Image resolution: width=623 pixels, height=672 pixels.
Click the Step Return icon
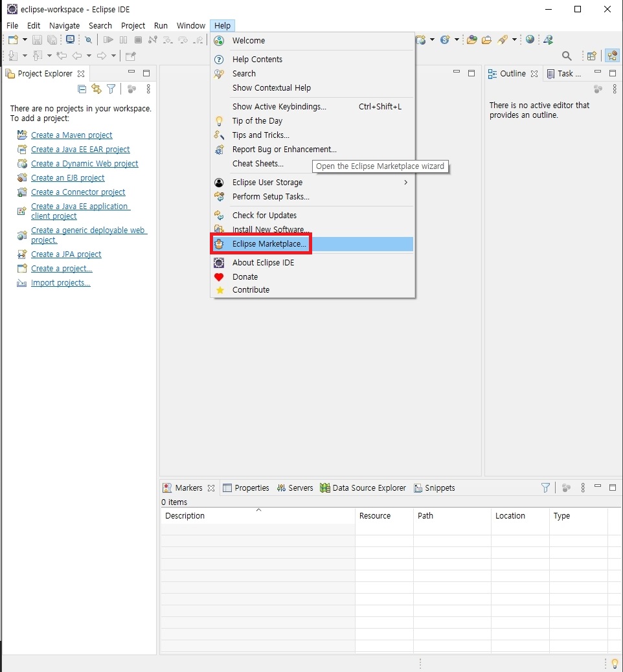point(199,40)
